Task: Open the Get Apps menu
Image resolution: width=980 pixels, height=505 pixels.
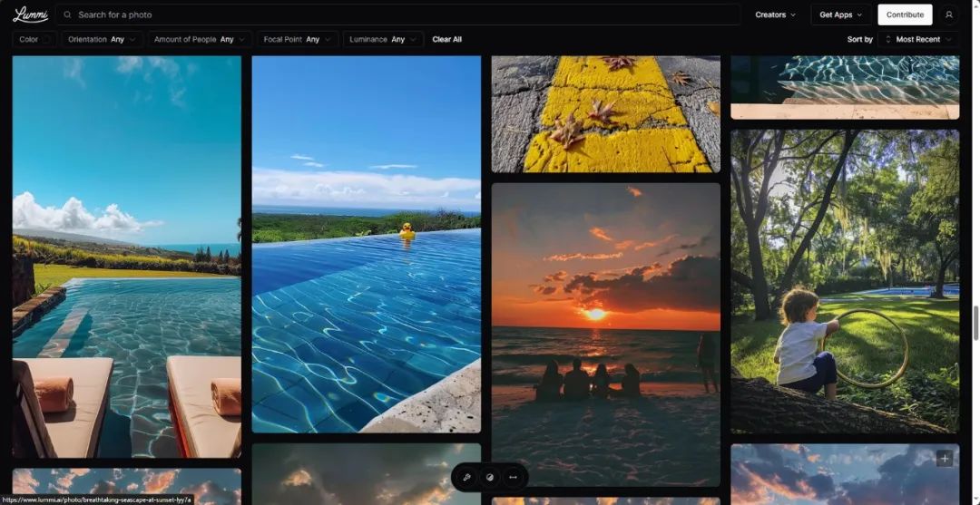Action: tap(840, 15)
